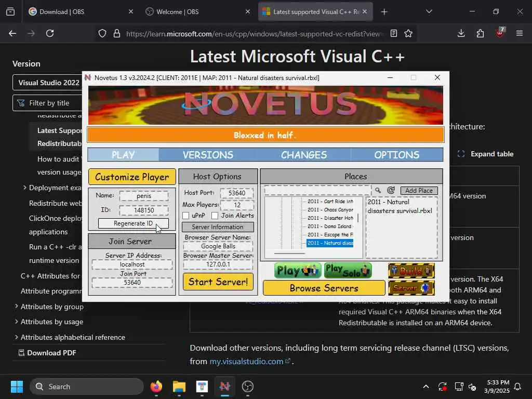Viewport: 532px width, 399px height.
Task: Click the places tree vertical scrollbar
Action: [358, 218]
